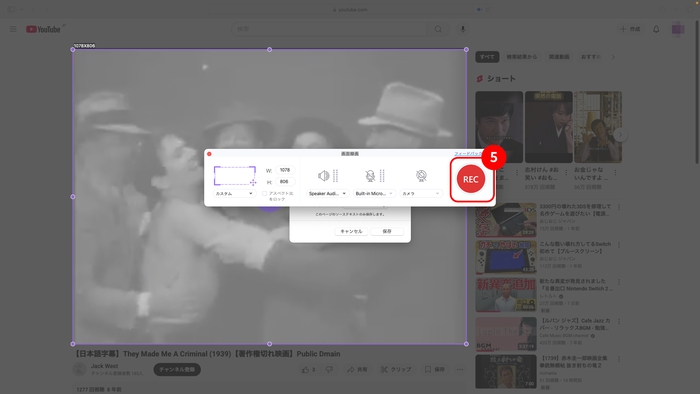Open more options for Switch blue screen video
The height and width of the screenshot is (394, 700).
tap(619, 245)
